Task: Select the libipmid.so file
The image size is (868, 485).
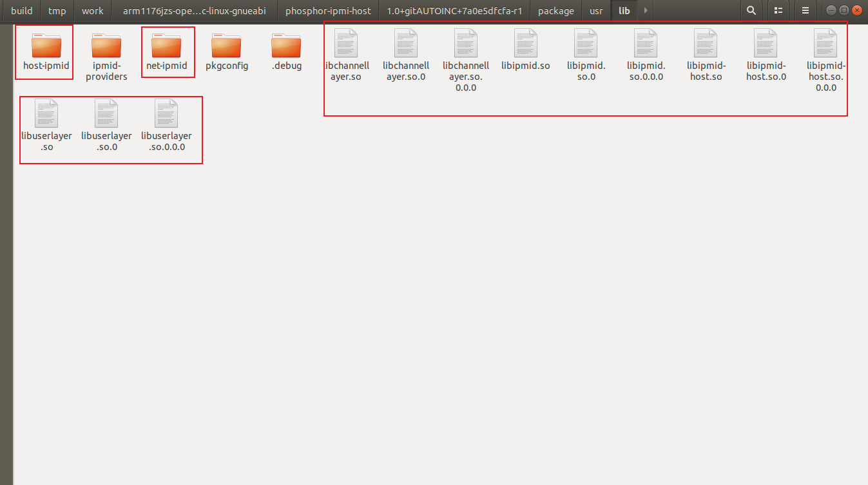Action: [x=525, y=52]
